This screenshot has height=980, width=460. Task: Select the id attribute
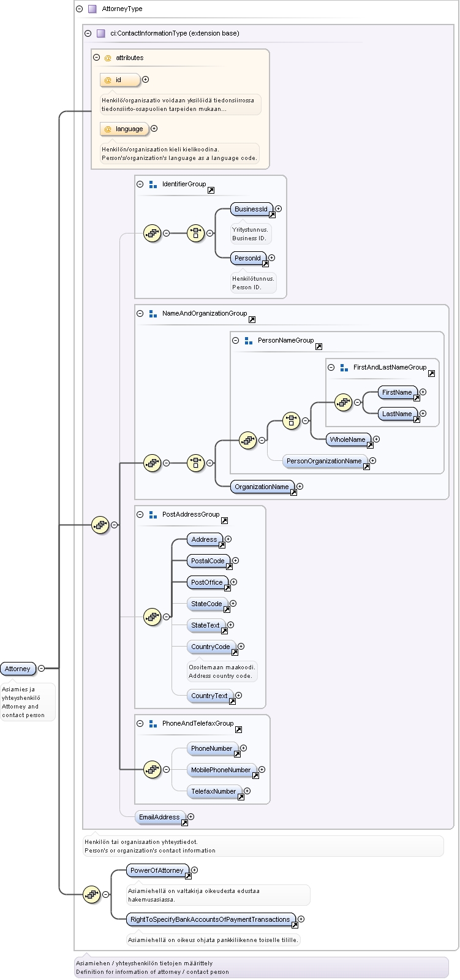tap(119, 80)
